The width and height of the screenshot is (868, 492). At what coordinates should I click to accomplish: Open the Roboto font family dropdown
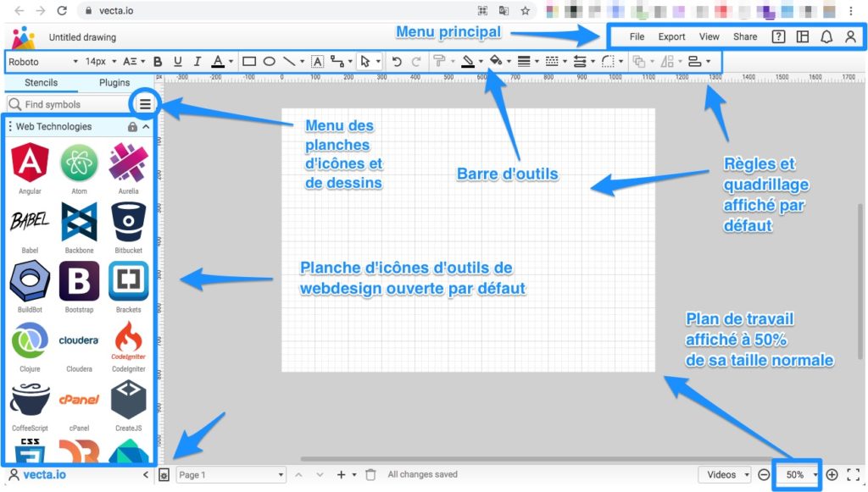click(x=42, y=62)
